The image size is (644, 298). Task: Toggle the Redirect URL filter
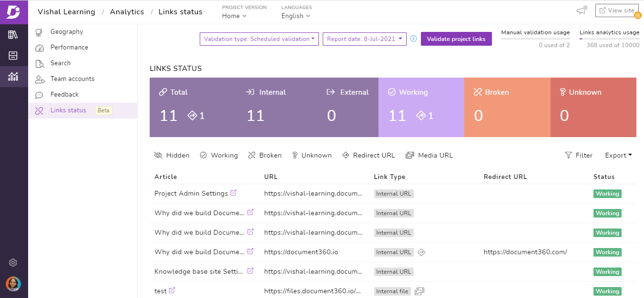tap(368, 155)
